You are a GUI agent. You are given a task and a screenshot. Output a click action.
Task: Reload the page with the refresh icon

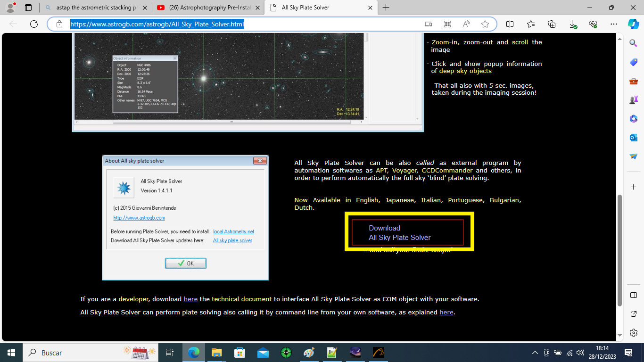[x=33, y=24]
